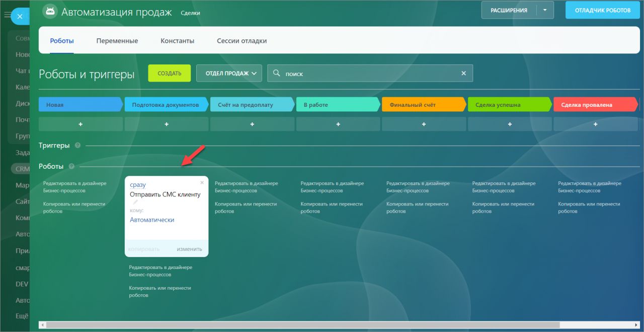The image size is (644, 332).
Task: Switch to the Роботы tab
Action: (x=62, y=41)
